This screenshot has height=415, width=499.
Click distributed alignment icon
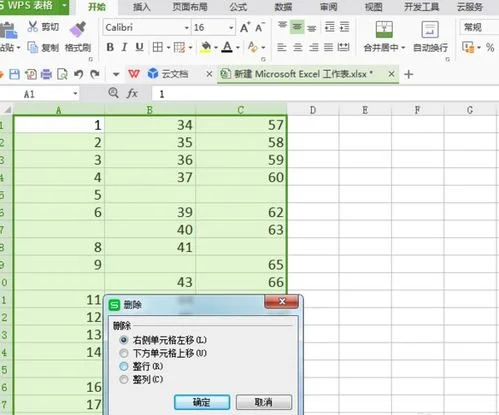click(x=343, y=47)
